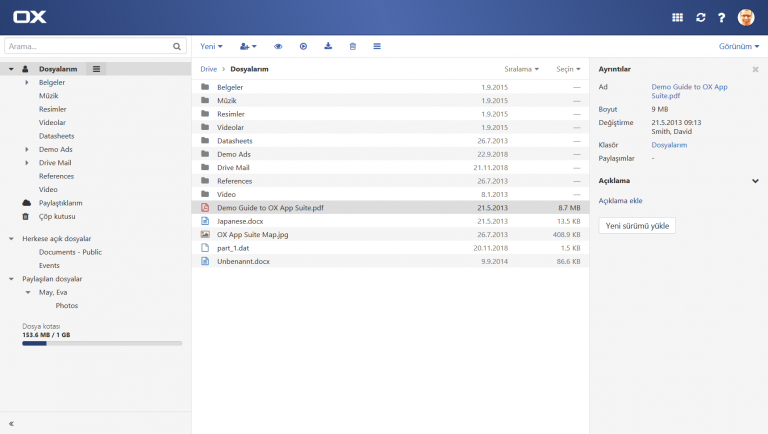The image size is (768, 434).
Task: Click the Açıklama ekle link
Action: point(620,201)
